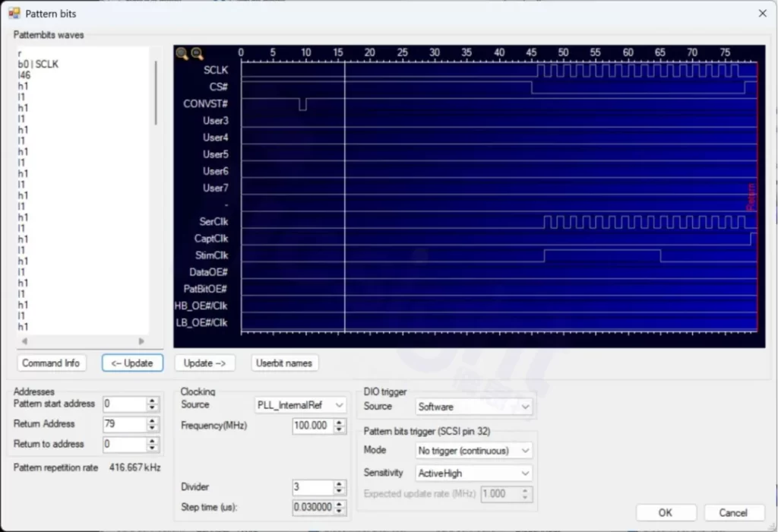This screenshot has height=532, width=778.
Task: Open the Sensitivity ActiveHigh dropdown
Action: coord(474,473)
